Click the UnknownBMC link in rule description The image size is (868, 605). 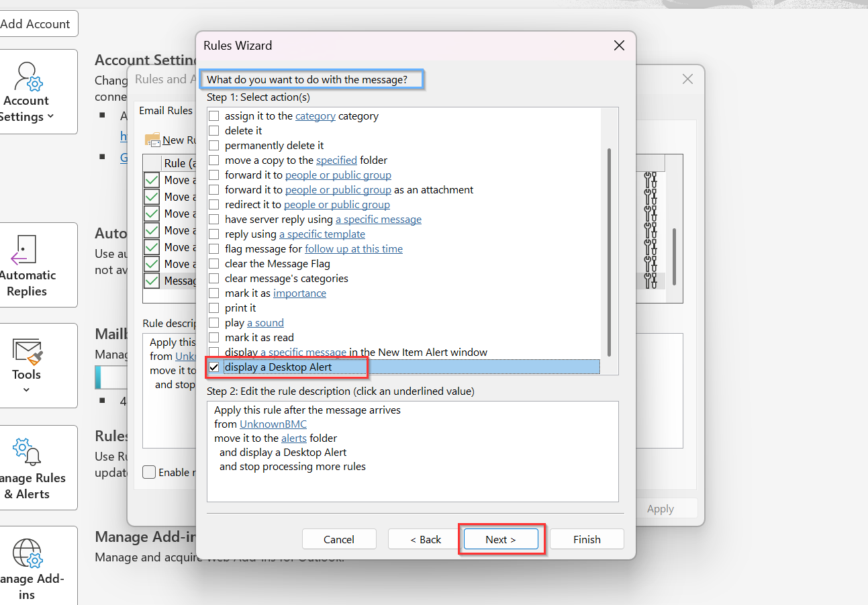click(273, 424)
